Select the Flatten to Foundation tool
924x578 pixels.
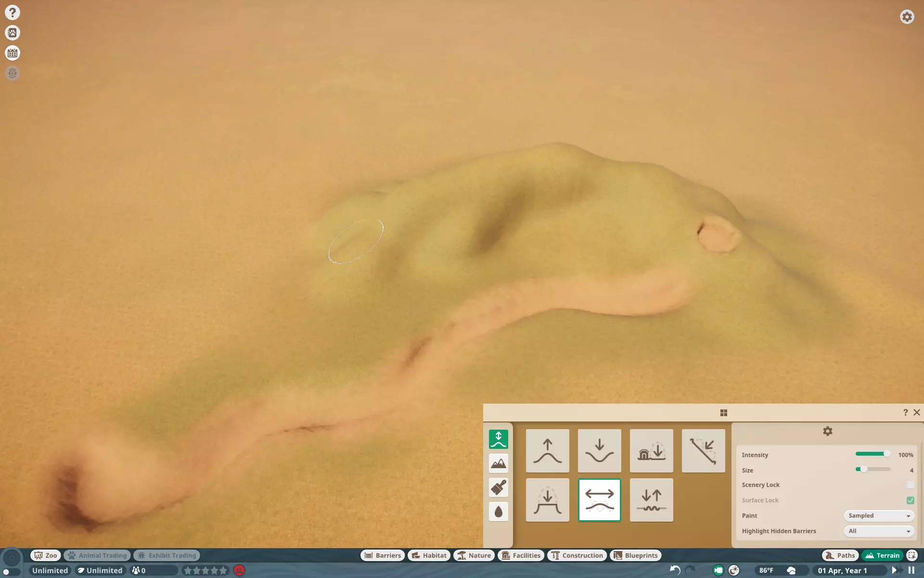pyautogui.click(x=651, y=451)
